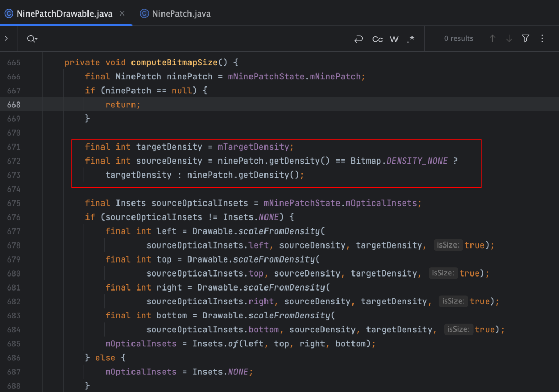Click sourceOpticalInsets.bottom on line 684
559x392 pixels.
[213, 329]
